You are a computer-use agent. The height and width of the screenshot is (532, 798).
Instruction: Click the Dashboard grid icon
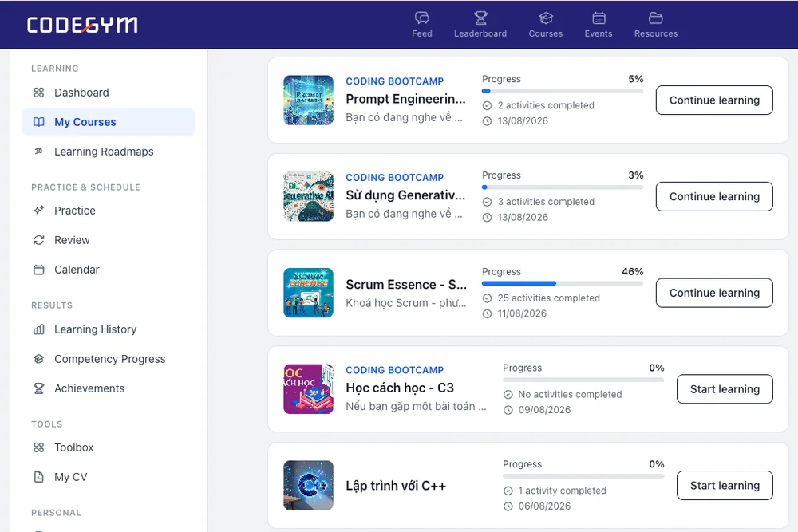click(38, 93)
